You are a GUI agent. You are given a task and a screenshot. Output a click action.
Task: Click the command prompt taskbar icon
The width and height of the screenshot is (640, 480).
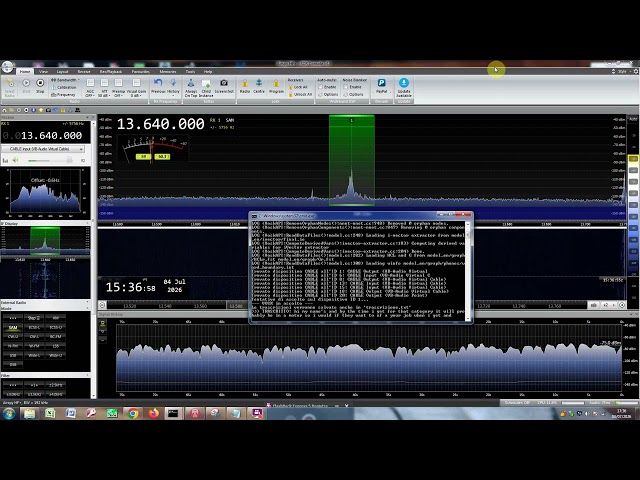(173, 413)
